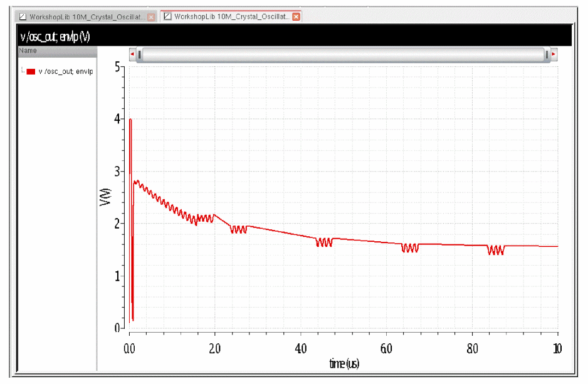Click the graph icon on the active tab
588x384 pixels.
[x=167, y=16]
